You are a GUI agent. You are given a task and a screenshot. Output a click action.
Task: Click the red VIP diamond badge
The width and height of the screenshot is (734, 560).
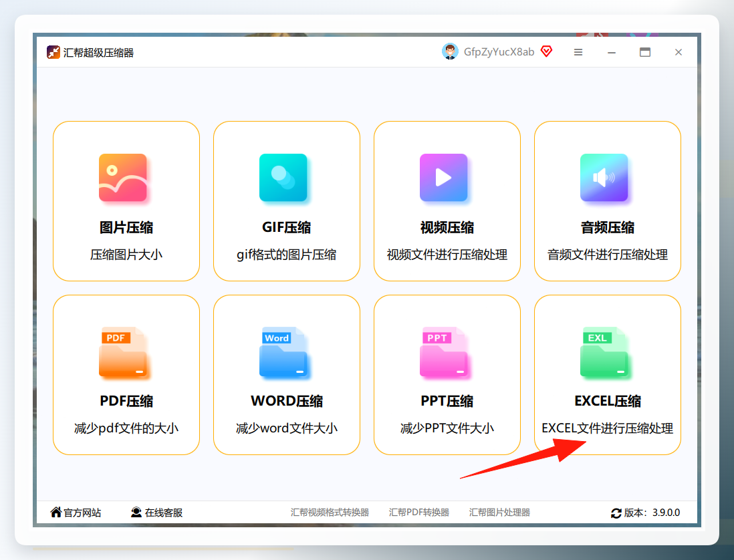[546, 51]
